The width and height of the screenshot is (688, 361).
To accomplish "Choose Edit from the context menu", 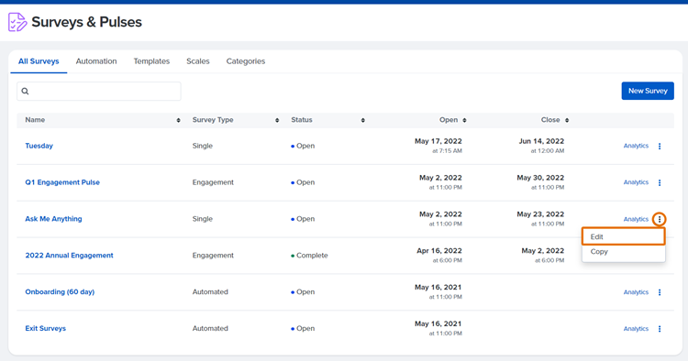I will [x=624, y=236].
